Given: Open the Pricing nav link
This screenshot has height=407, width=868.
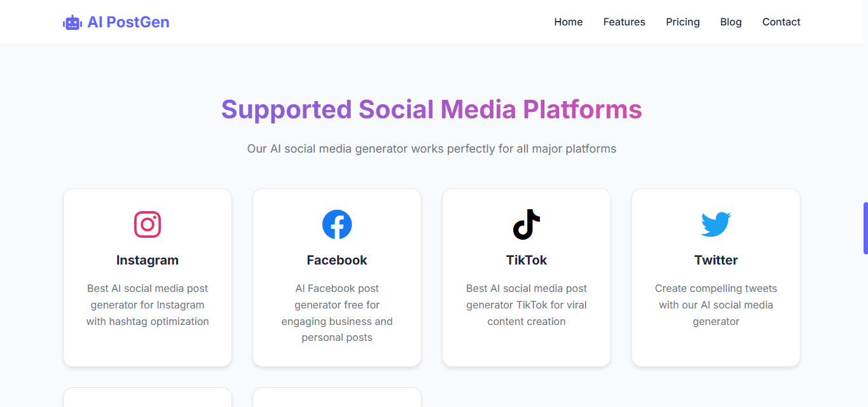Looking at the screenshot, I should (x=683, y=22).
